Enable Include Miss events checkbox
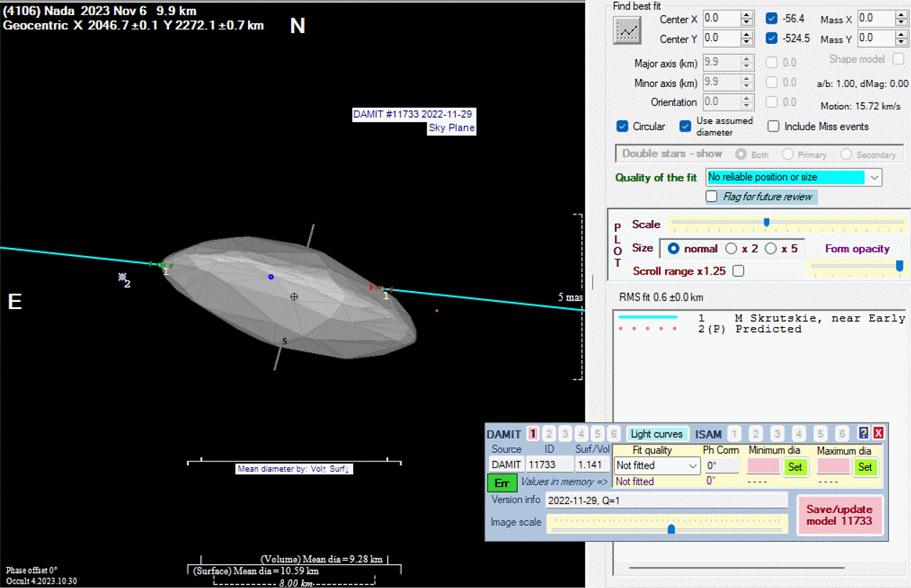Image resolution: width=911 pixels, height=588 pixels. (774, 127)
